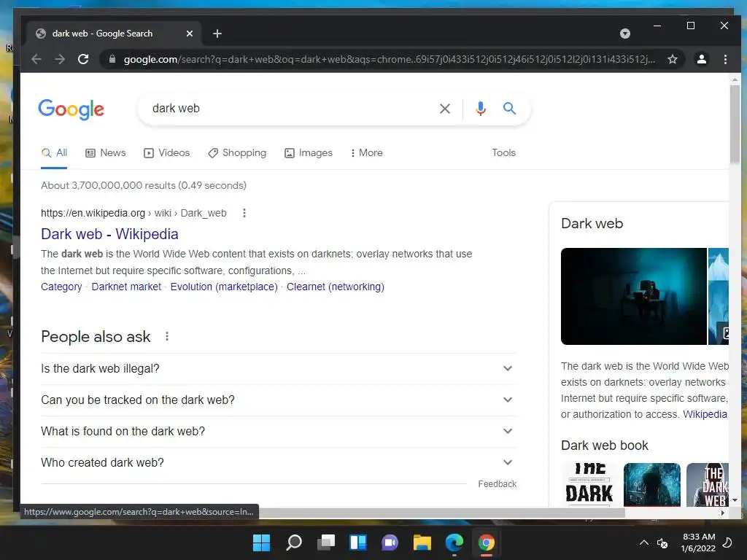Open Task View on the taskbar

click(326, 542)
